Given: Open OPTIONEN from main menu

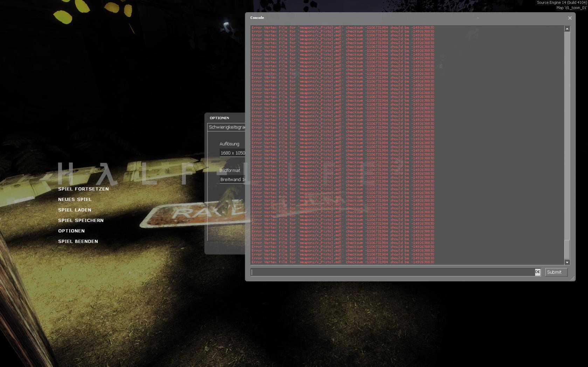Looking at the screenshot, I should pyautogui.click(x=71, y=231).
